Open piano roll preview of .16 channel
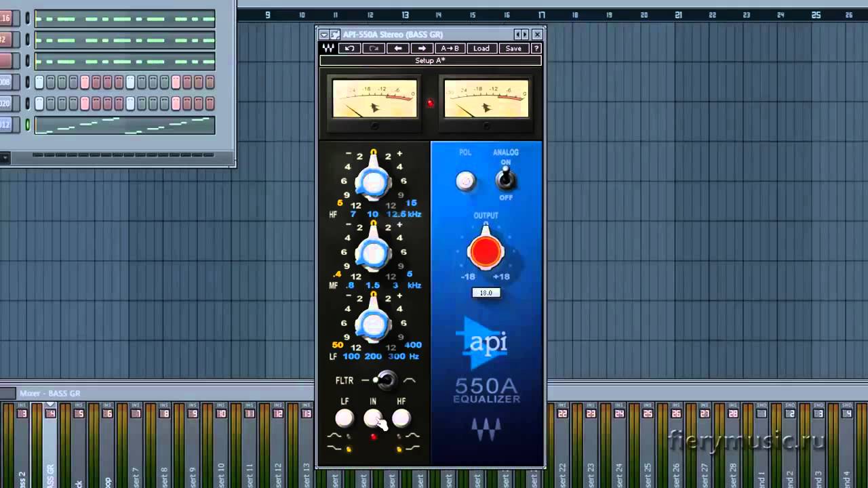Screen dimensions: 868x488 pyautogui.click(x=125, y=19)
